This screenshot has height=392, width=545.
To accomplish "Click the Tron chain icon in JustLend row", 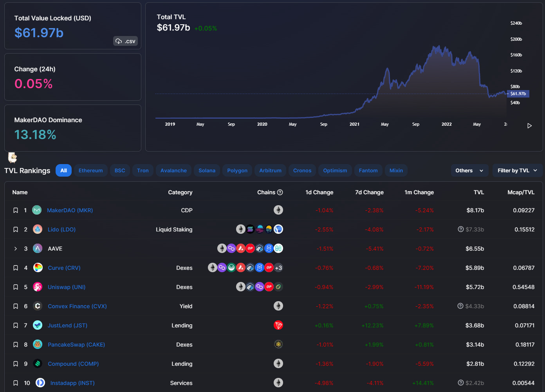I will 278,325.
